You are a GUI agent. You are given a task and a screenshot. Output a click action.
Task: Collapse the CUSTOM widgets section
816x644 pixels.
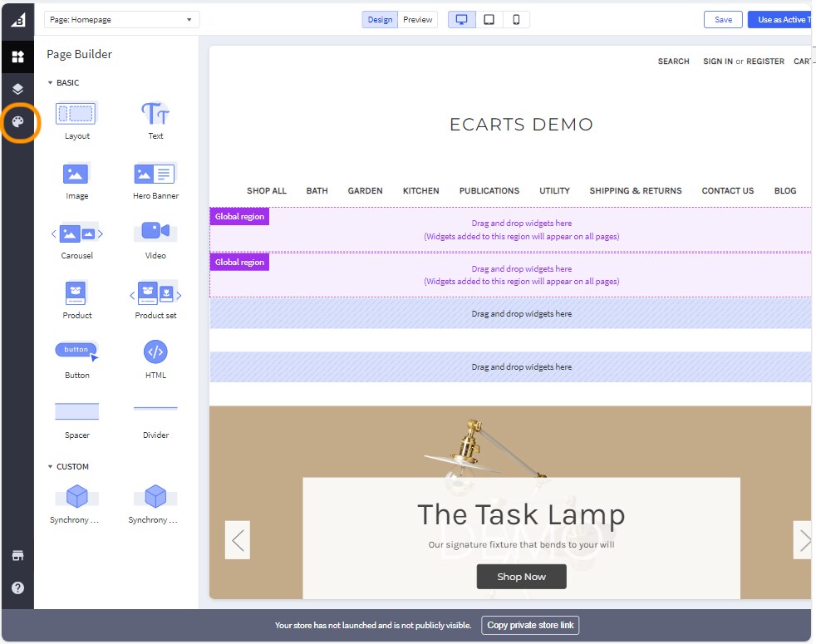(51, 467)
